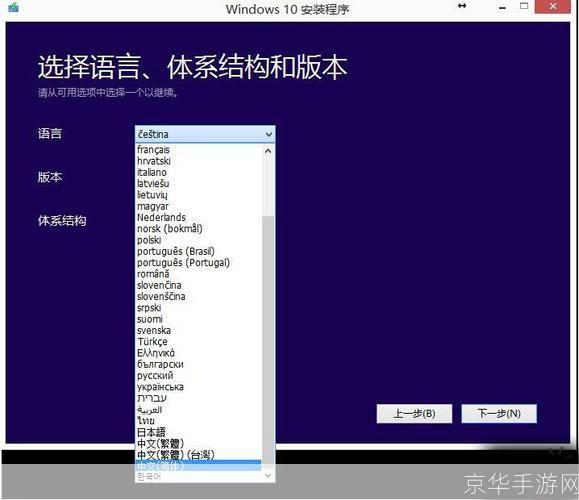The width and height of the screenshot is (579, 500).
Task: Click 上一步(B) back button
Action: pyautogui.click(x=414, y=414)
